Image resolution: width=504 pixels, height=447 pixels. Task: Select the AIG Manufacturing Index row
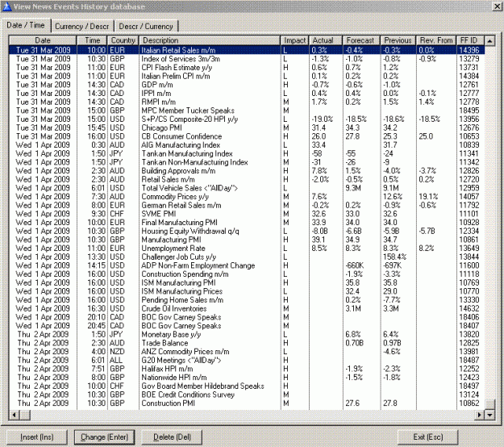tap(247, 145)
